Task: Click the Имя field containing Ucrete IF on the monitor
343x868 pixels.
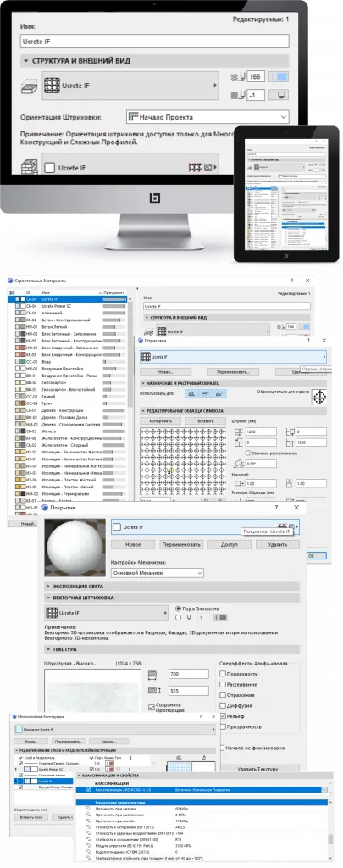Action: [x=155, y=41]
